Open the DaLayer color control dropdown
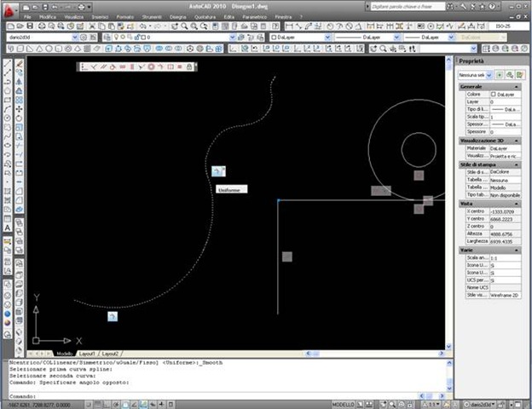The height and width of the screenshot is (409, 532). [x=327, y=37]
